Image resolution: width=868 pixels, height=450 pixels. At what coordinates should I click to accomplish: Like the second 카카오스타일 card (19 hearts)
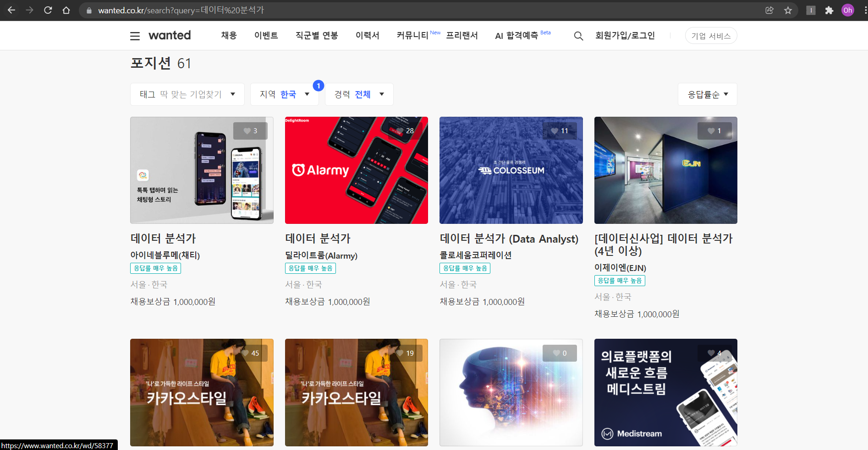click(x=405, y=353)
